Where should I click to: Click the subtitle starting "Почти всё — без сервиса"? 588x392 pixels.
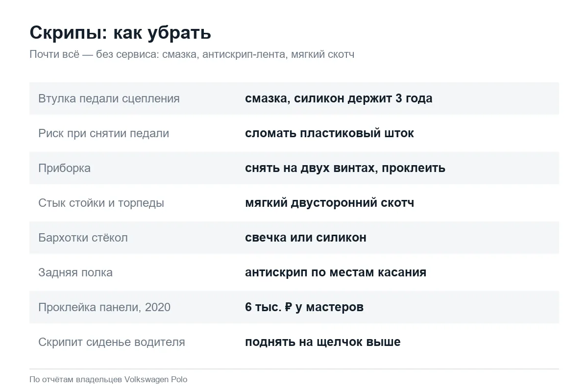pos(192,54)
